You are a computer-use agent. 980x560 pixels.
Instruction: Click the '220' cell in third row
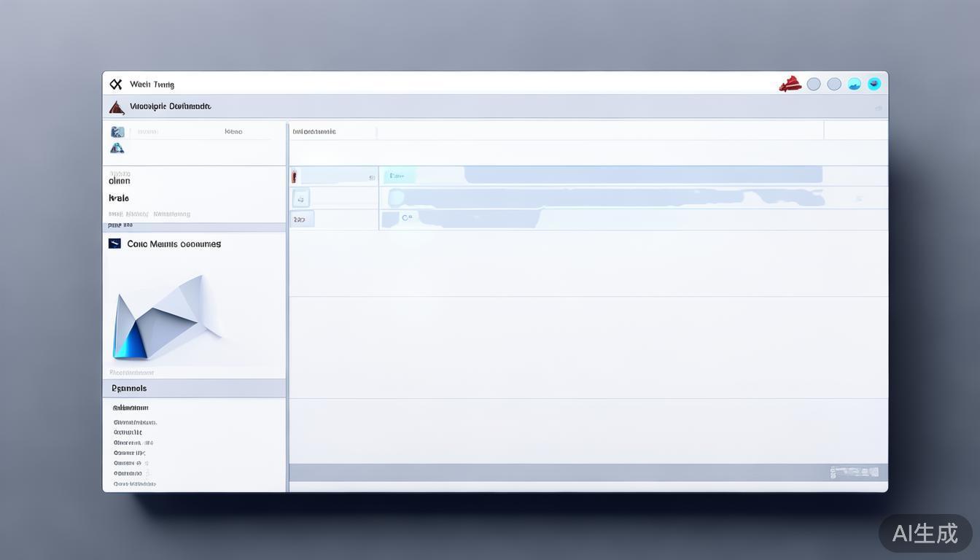pyautogui.click(x=301, y=219)
